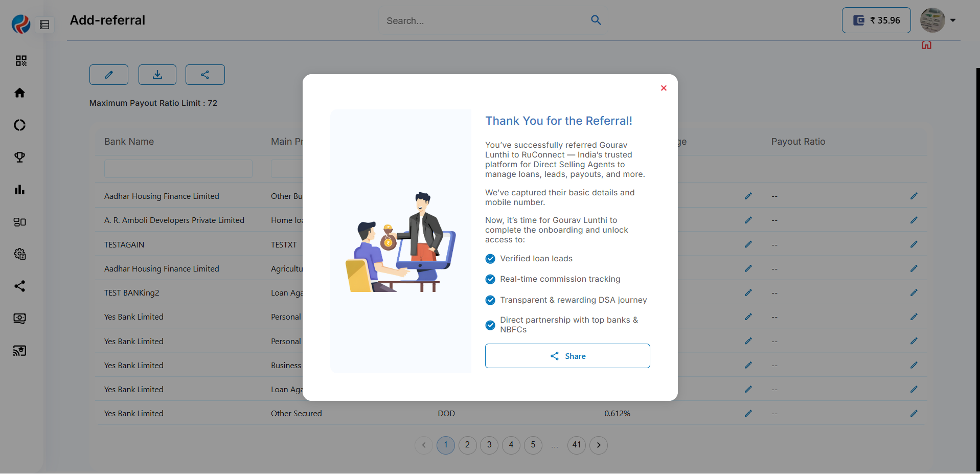Click the share toolbar button above the table
The width and height of the screenshot is (980, 474).
point(205,75)
